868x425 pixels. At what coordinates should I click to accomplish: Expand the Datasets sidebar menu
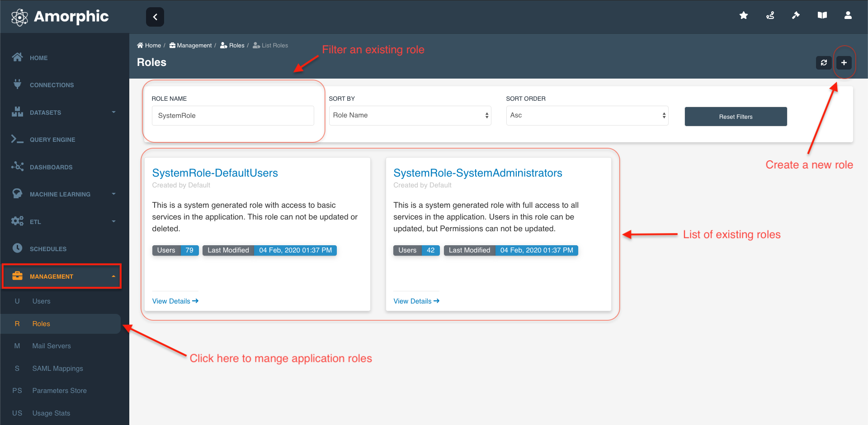(x=63, y=112)
